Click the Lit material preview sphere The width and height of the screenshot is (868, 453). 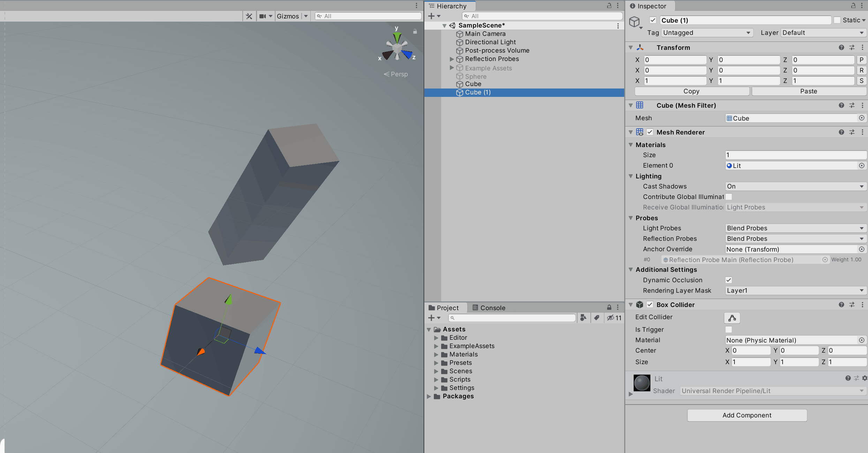point(641,383)
